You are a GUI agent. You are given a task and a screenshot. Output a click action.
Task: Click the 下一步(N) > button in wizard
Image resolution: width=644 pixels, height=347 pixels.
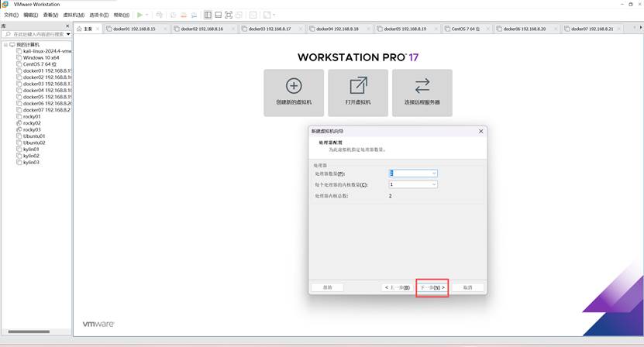(x=432, y=287)
